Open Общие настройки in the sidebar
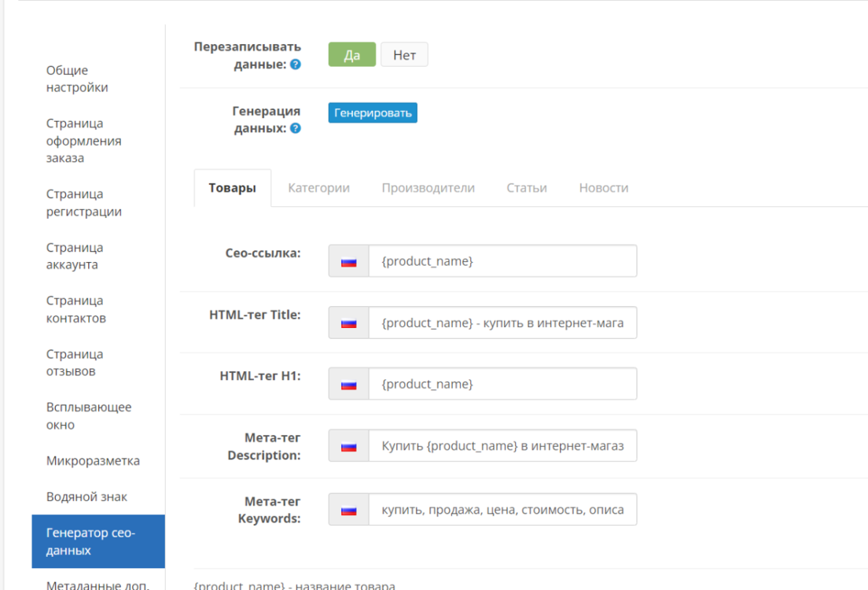Screen dimensions: 868x590 pos(77,79)
